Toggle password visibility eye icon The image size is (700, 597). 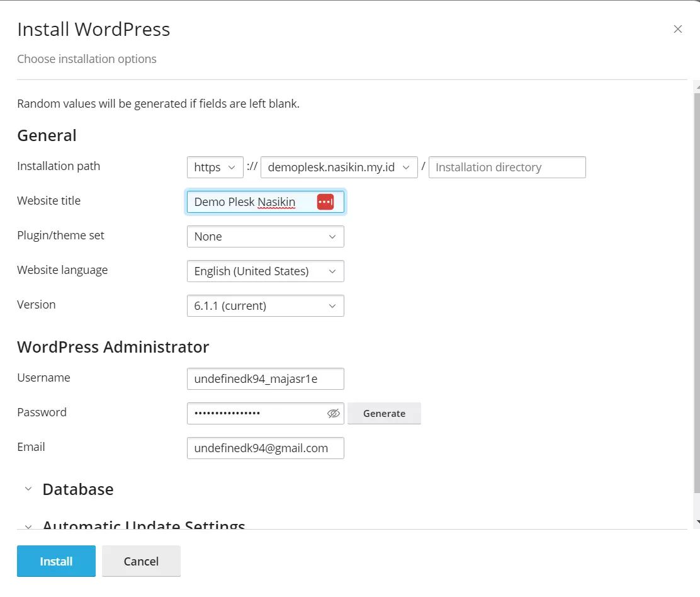point(333,413)
